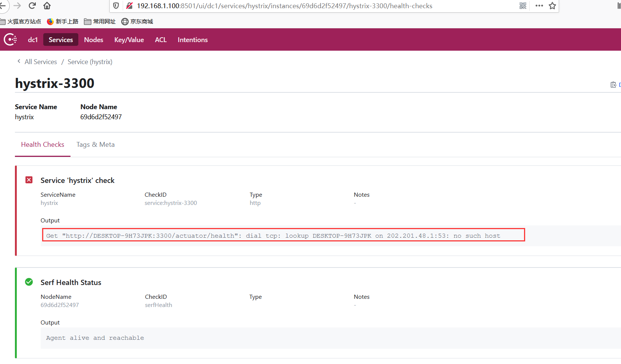Click the Consul logo icon
Viewport: 621px width, 364px height.
[10, 39]
